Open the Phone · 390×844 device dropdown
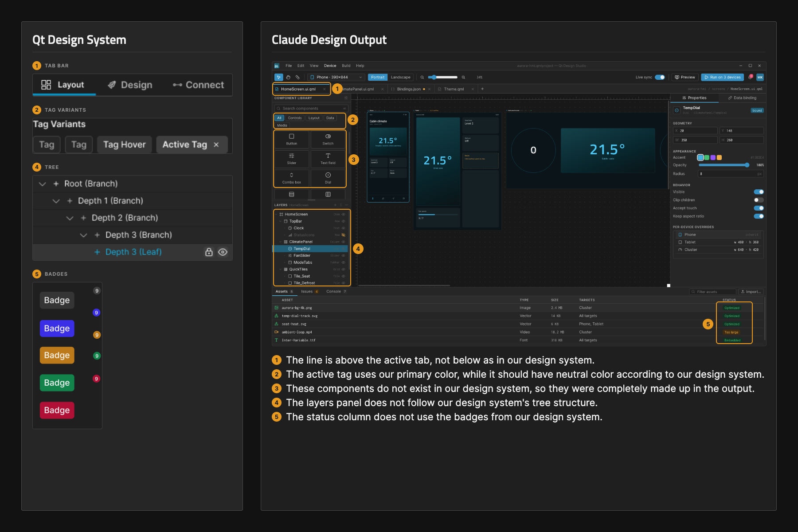The image size is (798, 532). (336, 77)
